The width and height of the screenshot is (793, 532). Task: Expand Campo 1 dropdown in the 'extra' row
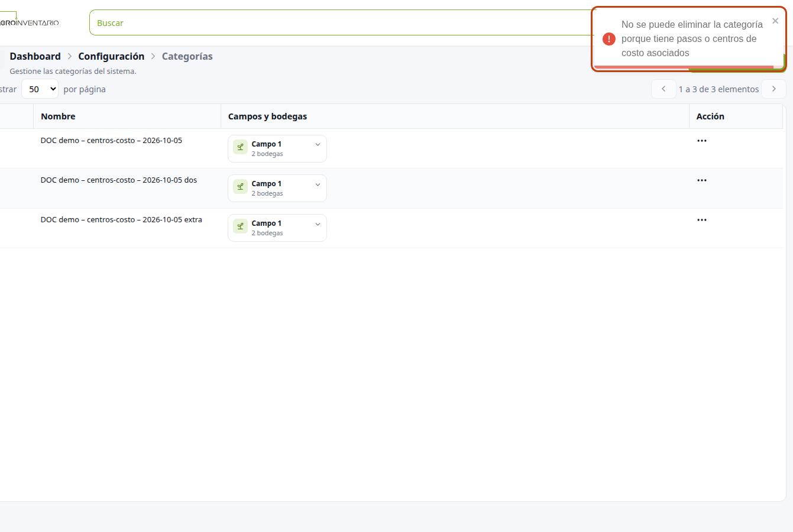click(318, 224)
